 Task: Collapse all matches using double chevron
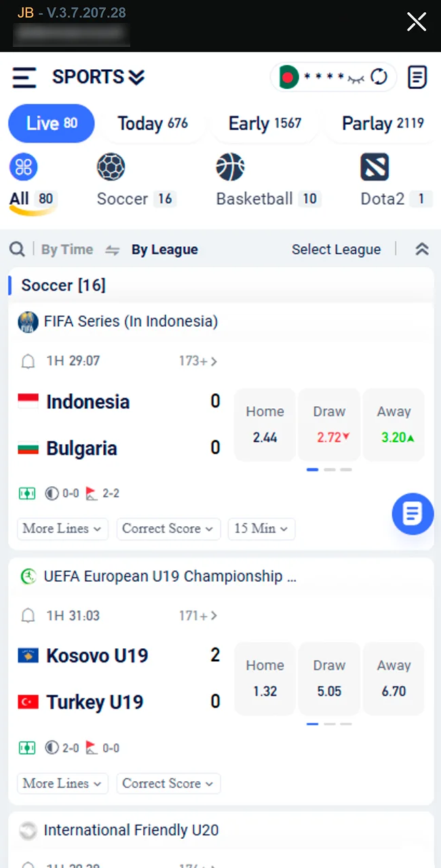click(422, 249)
